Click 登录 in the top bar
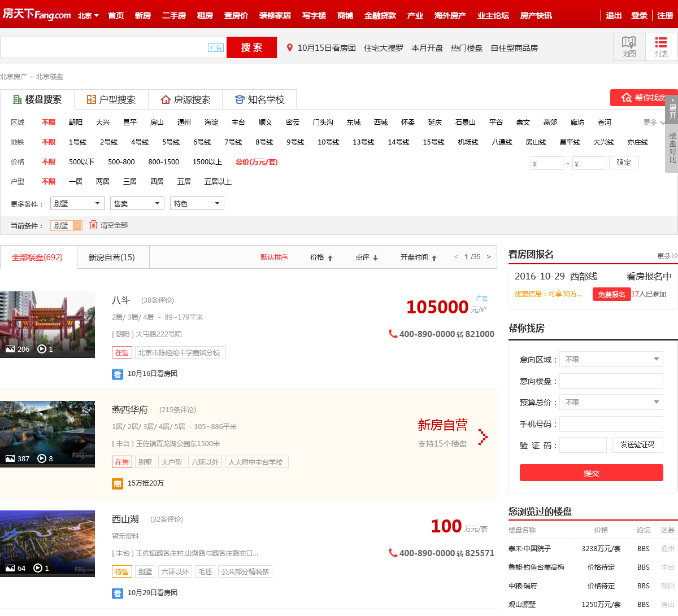 (x=639, y=16)
